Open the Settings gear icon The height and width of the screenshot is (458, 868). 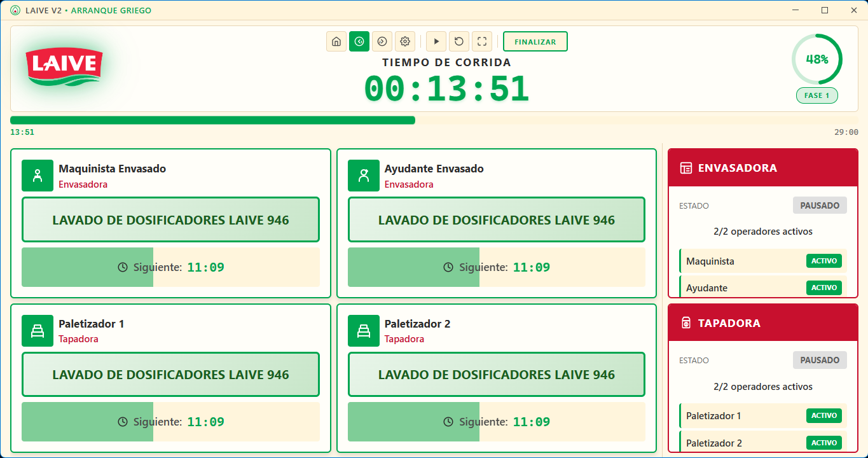[x=405, y=41]
